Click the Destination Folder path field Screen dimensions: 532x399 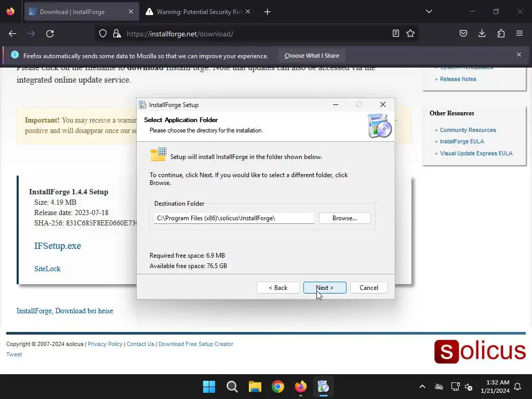(x=234, y=218)
